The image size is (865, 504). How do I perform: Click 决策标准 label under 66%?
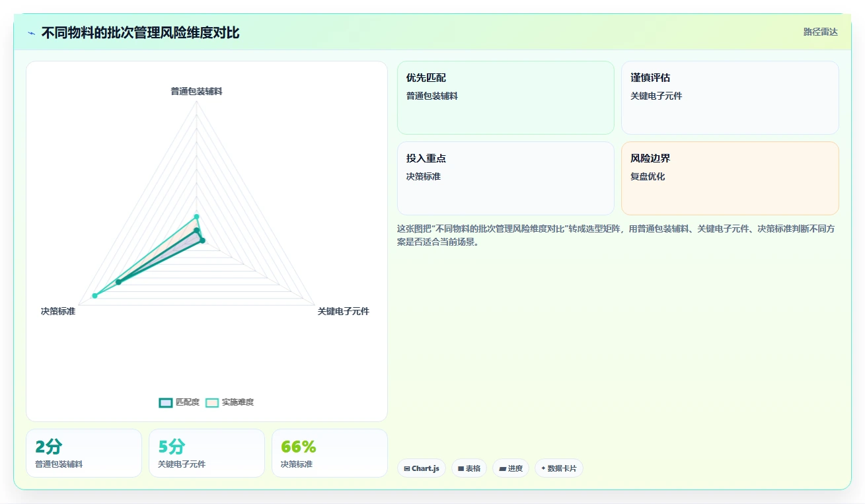pyautogui.click(x=297, y=464)
